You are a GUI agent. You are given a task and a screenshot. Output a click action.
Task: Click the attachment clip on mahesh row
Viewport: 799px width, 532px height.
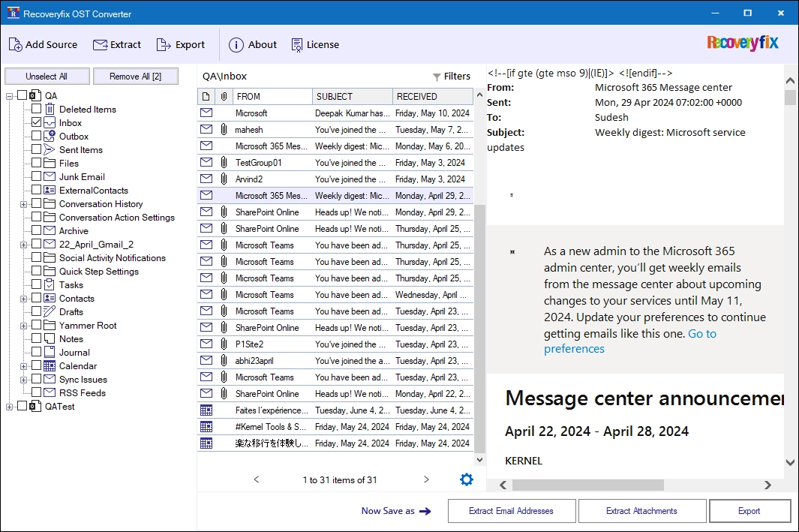[224, 129]
